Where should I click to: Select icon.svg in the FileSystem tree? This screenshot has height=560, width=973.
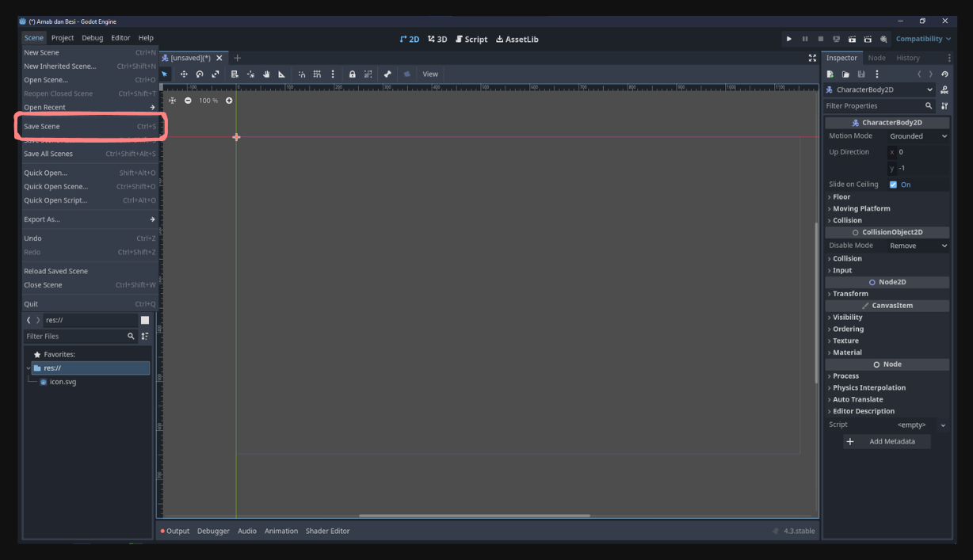pyautogui.click(x=58, y=382)
